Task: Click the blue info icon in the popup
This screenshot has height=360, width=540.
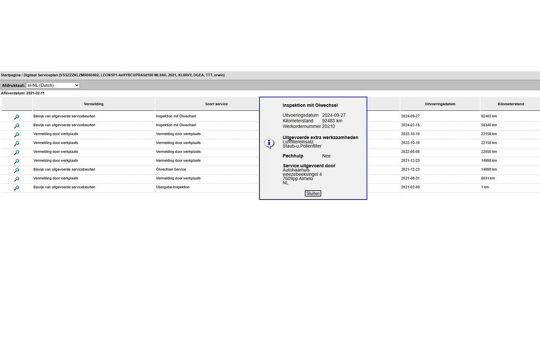Action: 269,143
